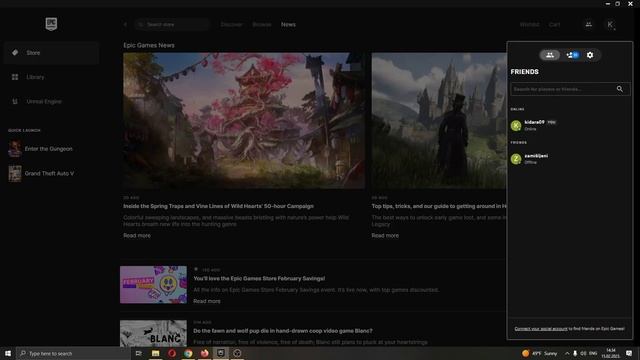Select the kidara09 online account entry
This screenshot has height=360, width=640.
pyautogui.click(x=569, y=125)
